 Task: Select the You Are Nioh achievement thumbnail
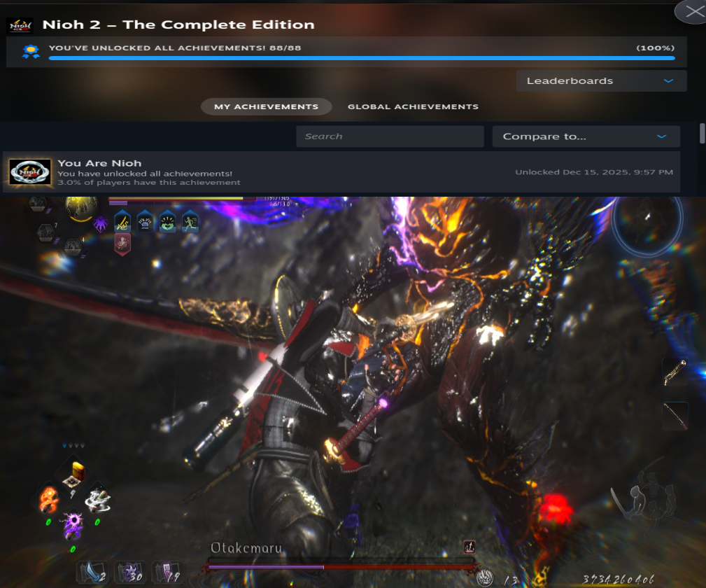tap(30, 172)
